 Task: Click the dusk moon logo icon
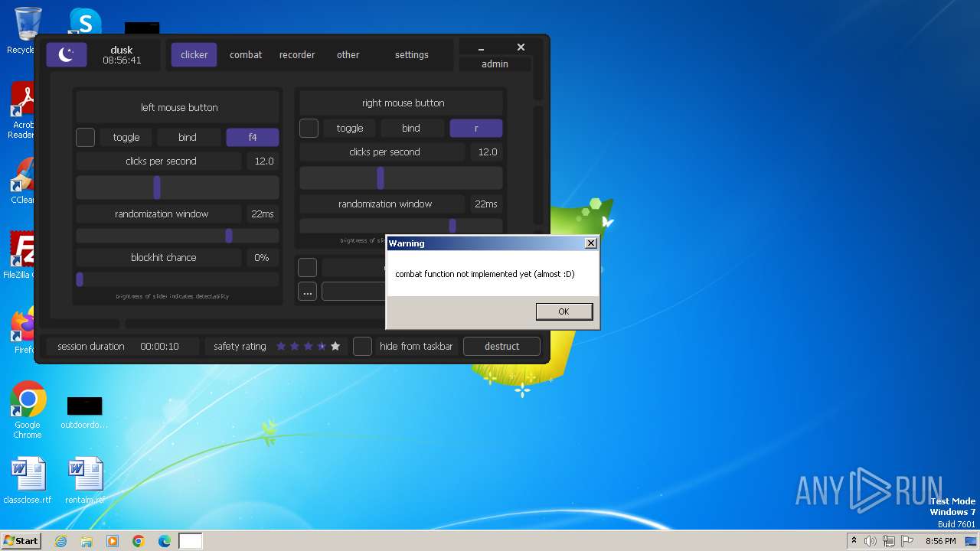point(67,54)
